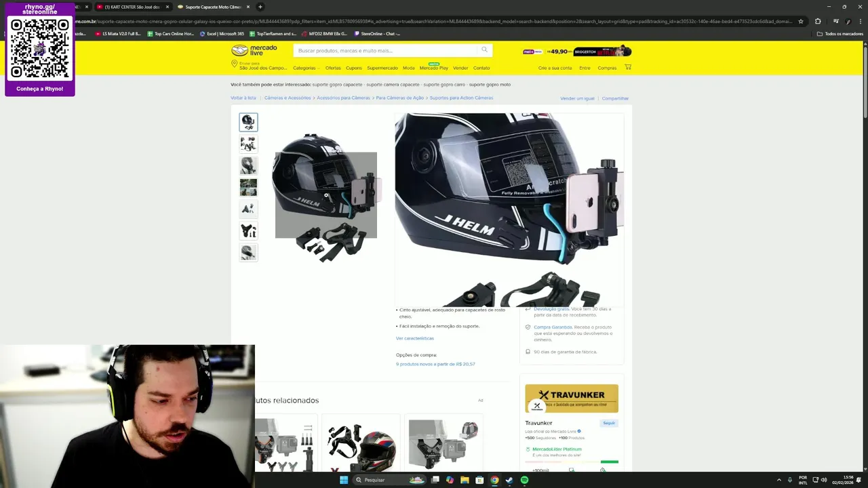Open the Compras link
This screenshot has width=868, height=488.
tap(607, 68)
